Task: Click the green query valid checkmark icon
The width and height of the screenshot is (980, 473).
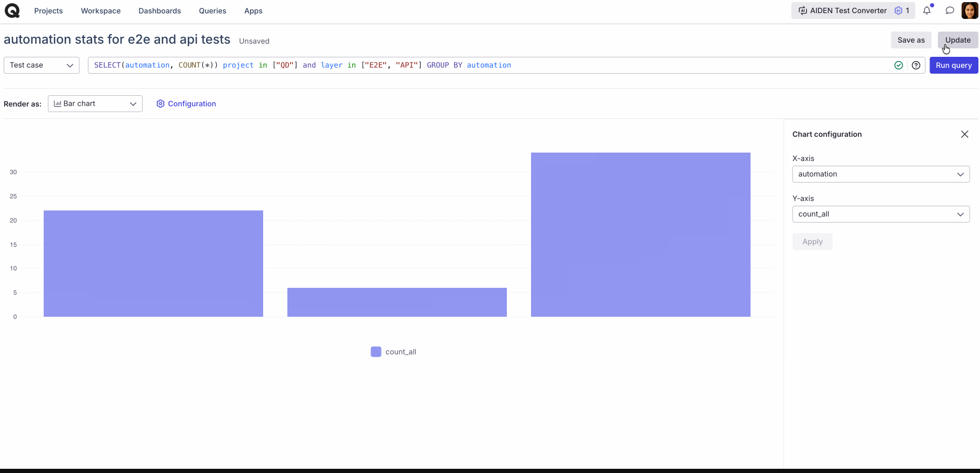Action: coord(898,65)
